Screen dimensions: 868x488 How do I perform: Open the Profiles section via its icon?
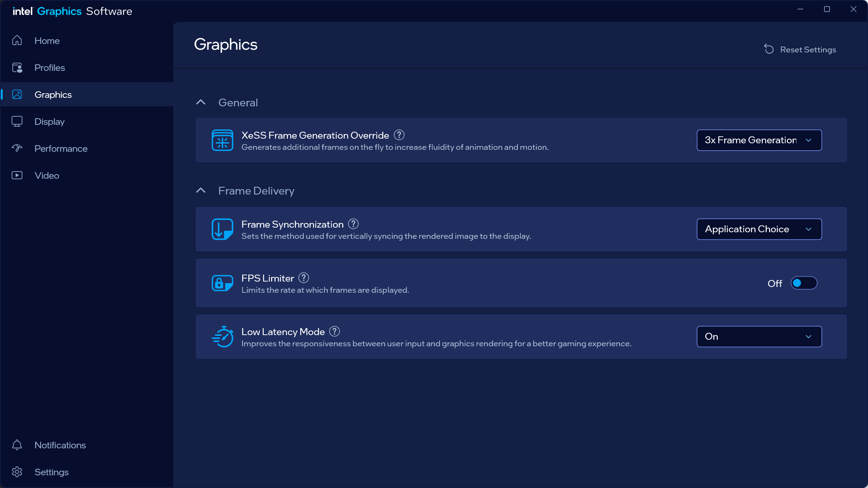point(17,67)
